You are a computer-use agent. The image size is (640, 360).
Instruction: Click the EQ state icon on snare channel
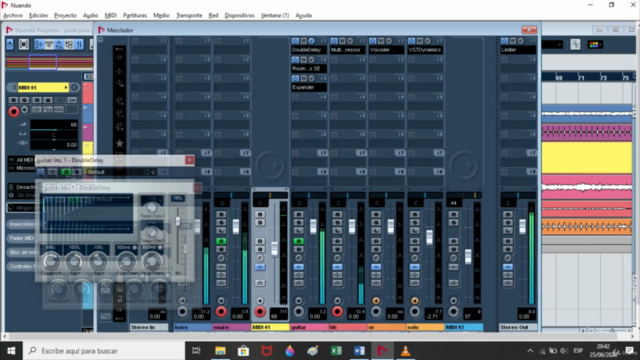tap(221, 275)
